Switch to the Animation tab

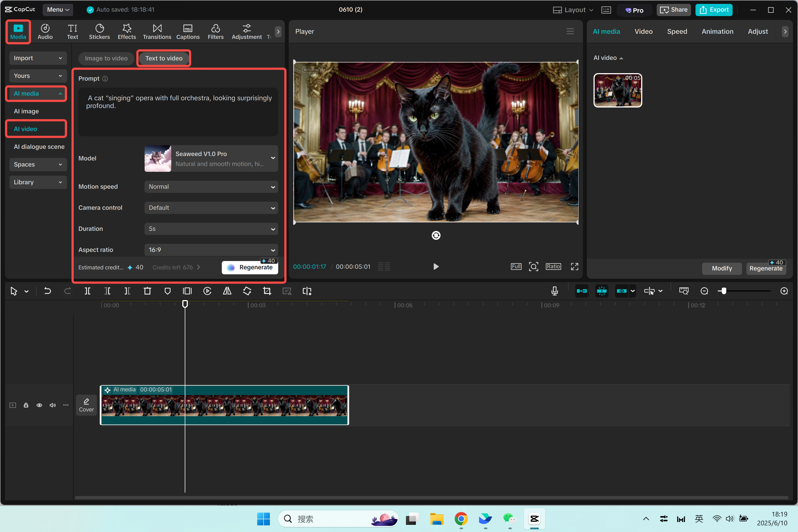[717, 31]
